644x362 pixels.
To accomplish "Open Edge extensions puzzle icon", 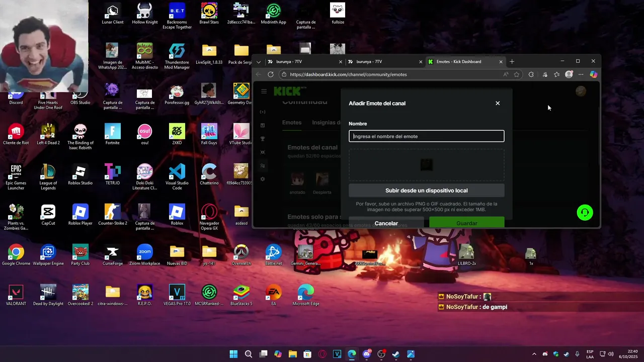I will 531,74.
